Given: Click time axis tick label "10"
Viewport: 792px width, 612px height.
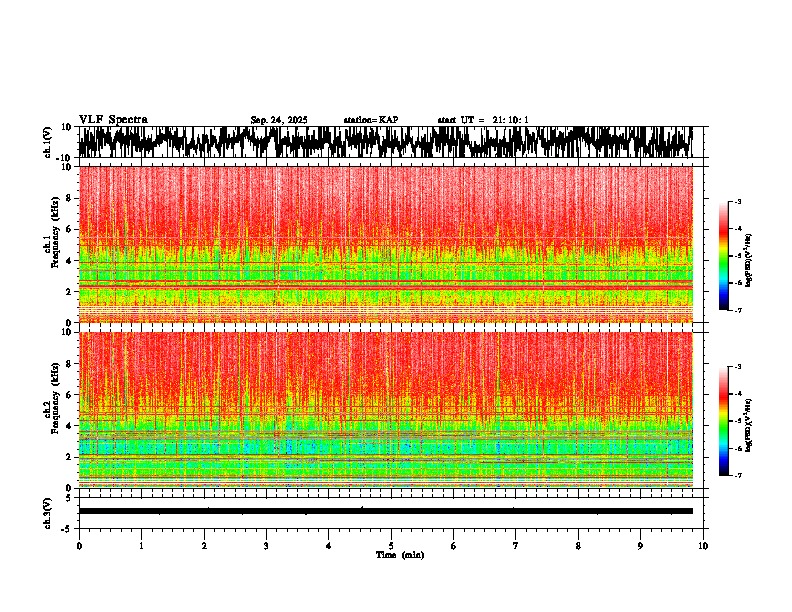Looking at the screenshot, I should coord(703,546).
